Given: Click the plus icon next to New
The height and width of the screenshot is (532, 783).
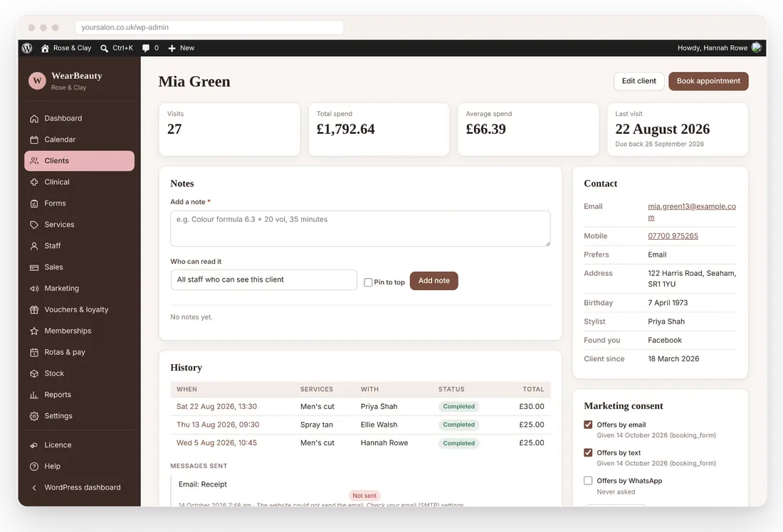Looking at the screenshot, I should tap(172, 48).
